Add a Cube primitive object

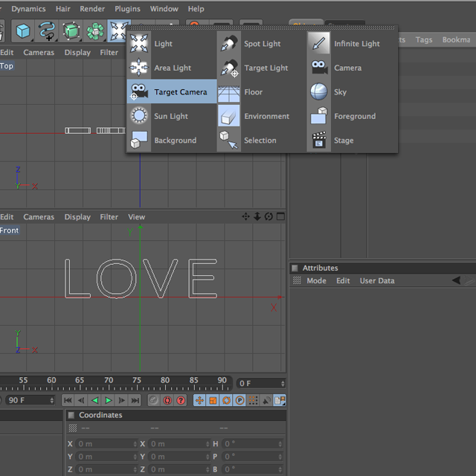pos(23,31)
